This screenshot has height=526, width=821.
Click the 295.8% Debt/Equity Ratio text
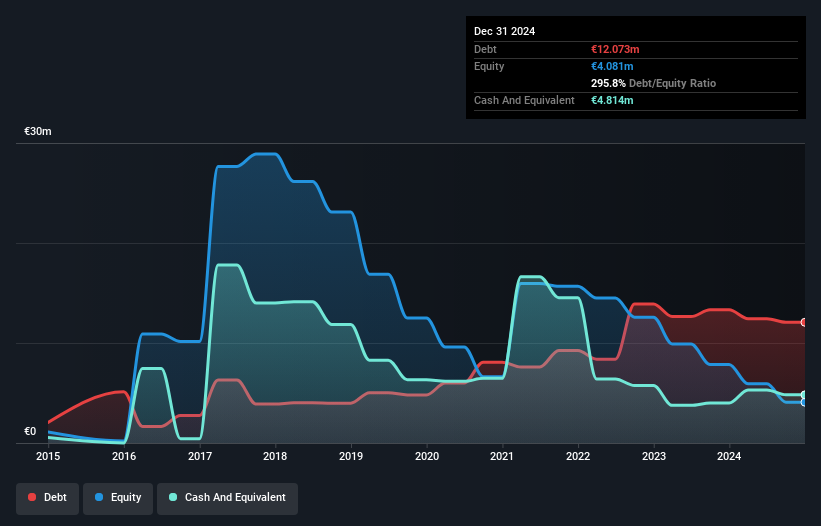pos(653,83)
